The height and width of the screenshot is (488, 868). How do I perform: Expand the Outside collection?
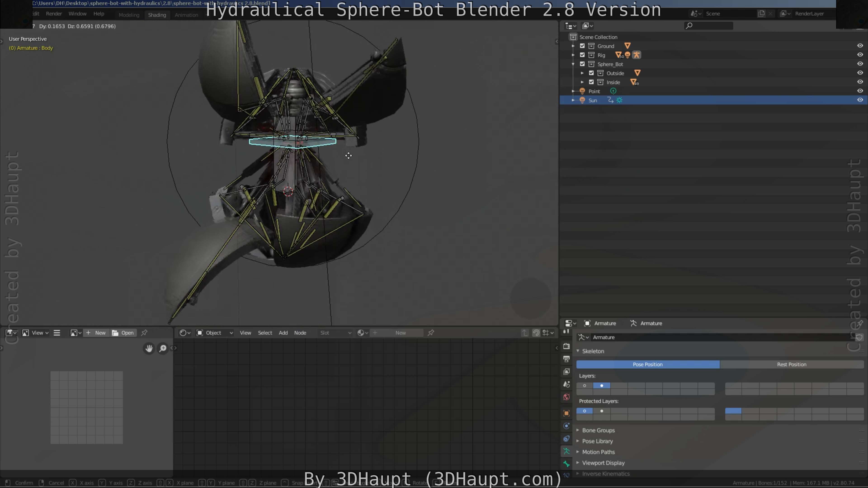click(582, 73)
